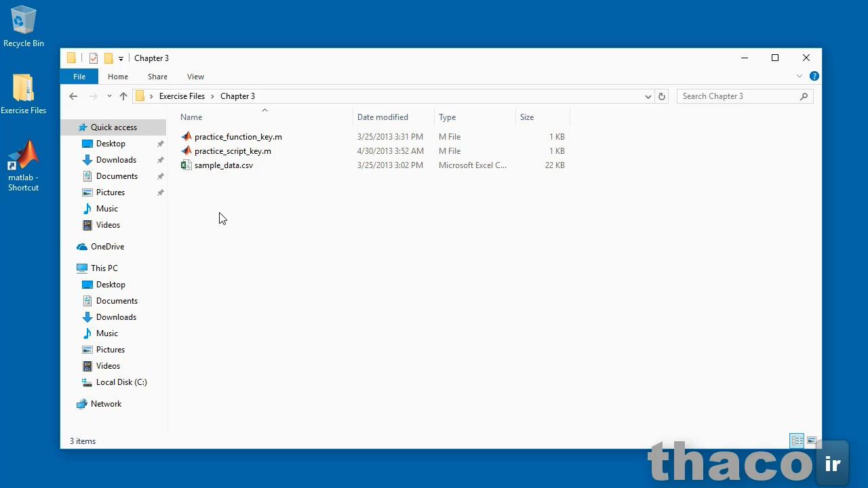
Task: Click the Properties icon in the quick access toolbar
Action: [94, 58]
